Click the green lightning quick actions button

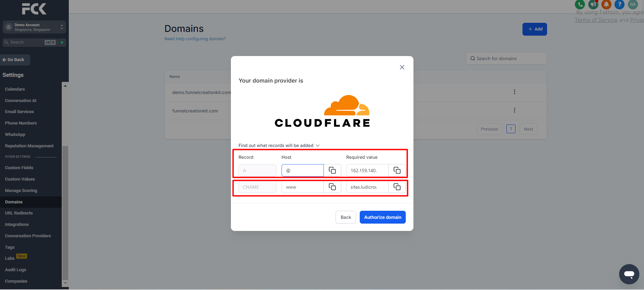point(62,43)
